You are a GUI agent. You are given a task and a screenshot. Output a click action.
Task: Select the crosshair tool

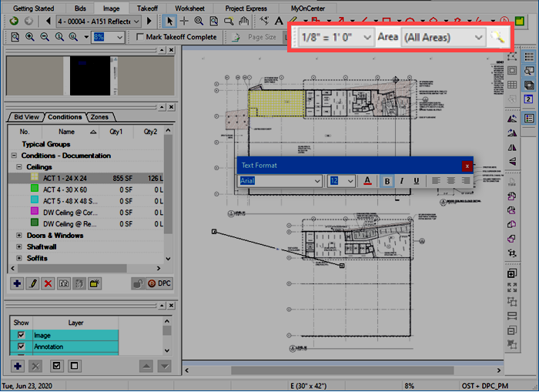pyautogui.click(x=184, y=22)
